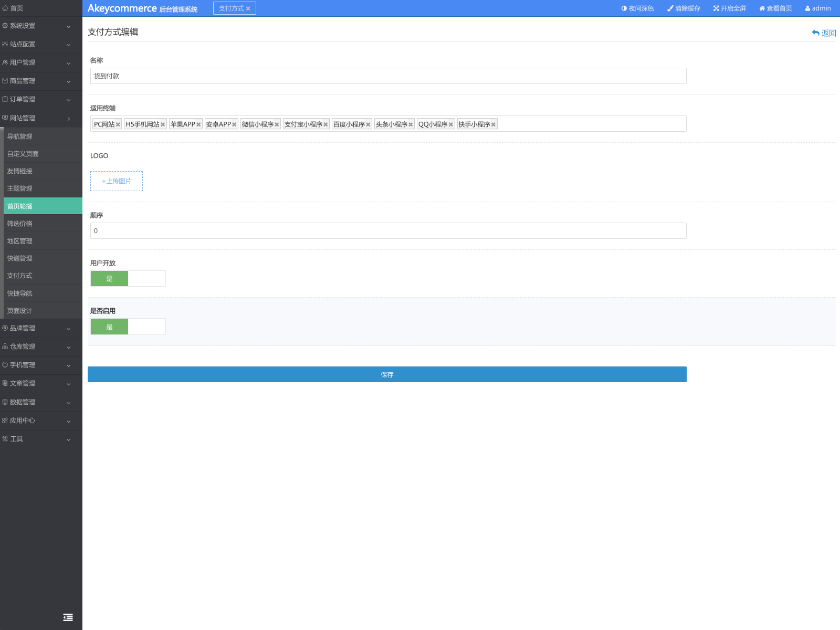Image resolution: width=840 pixels, height=630 pixels.
Task: Toggle the 是否启用 switch
Action: point(128,327)
